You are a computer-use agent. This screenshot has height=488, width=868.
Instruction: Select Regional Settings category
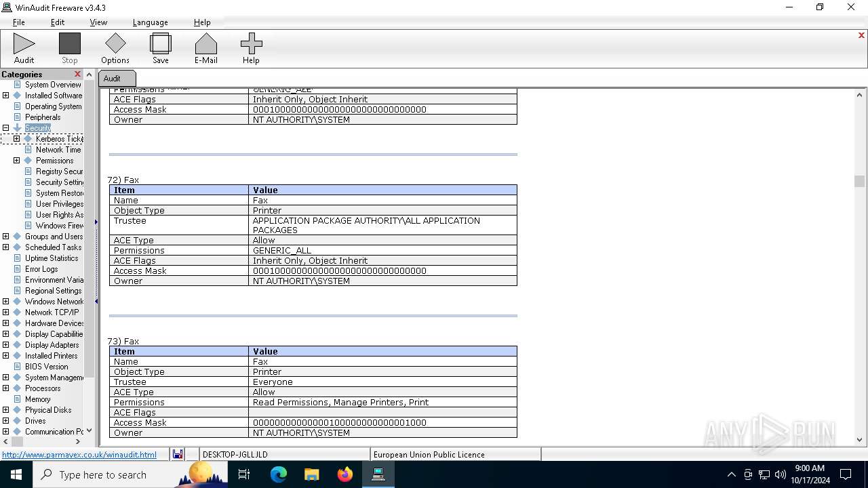coord(53,291)
